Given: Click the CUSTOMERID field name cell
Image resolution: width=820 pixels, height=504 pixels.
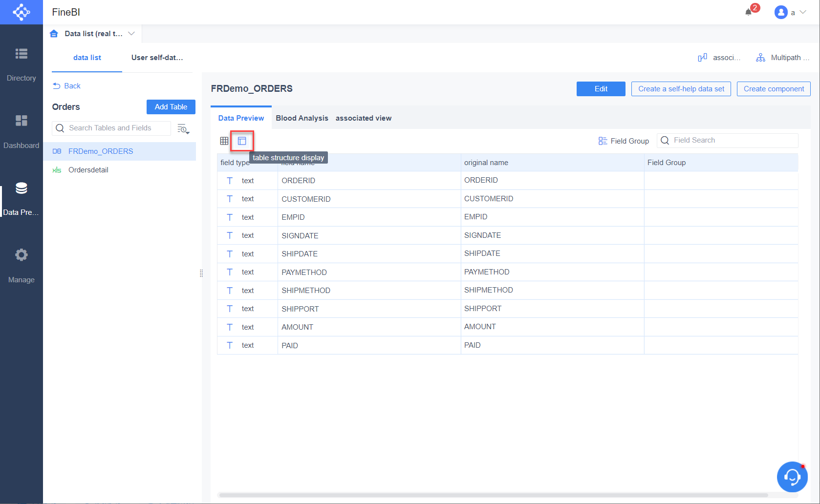Looking at the screenshot, I should click(369, 199).
